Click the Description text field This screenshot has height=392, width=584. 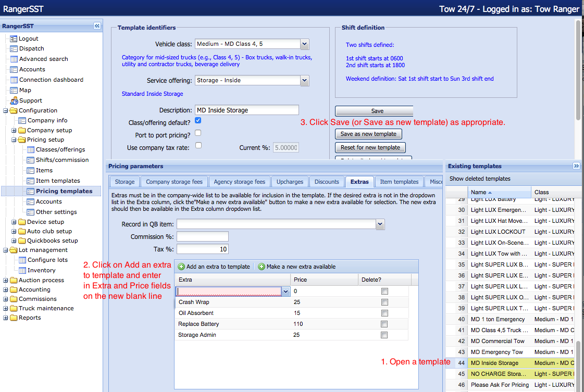coord(246,110)
